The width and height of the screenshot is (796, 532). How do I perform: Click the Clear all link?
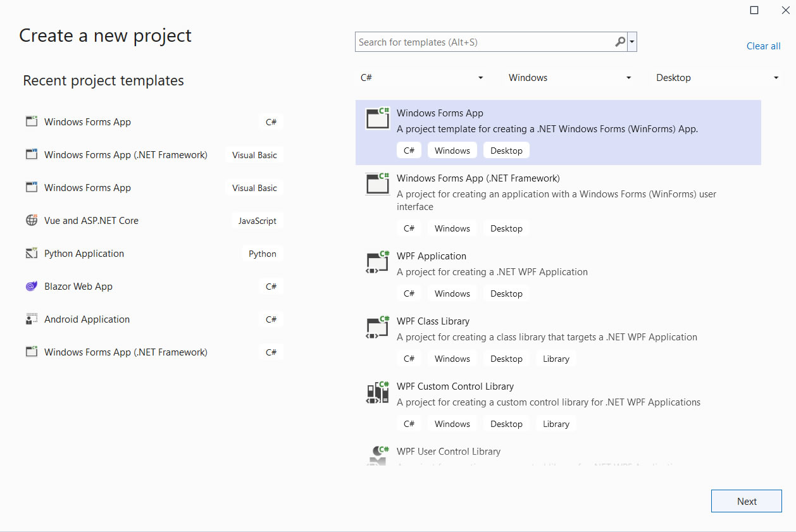coord(763,46)
